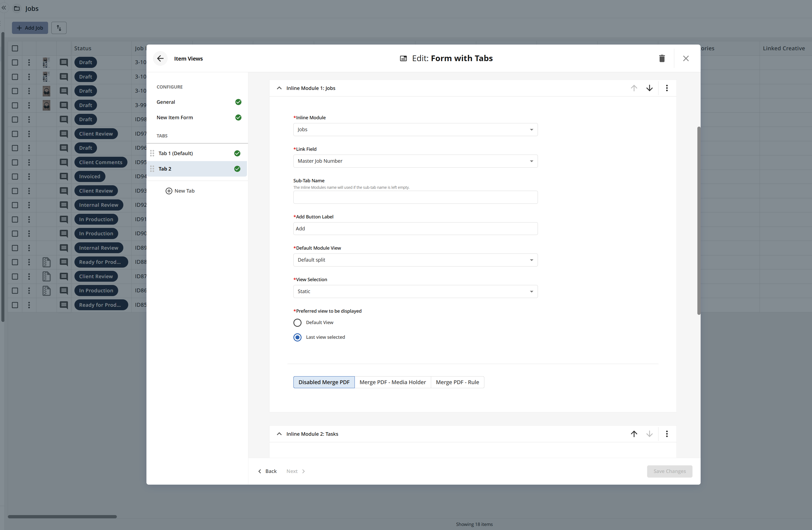
Task: Collapse the sidebar with double chevron icon
Action: (4, 8)
